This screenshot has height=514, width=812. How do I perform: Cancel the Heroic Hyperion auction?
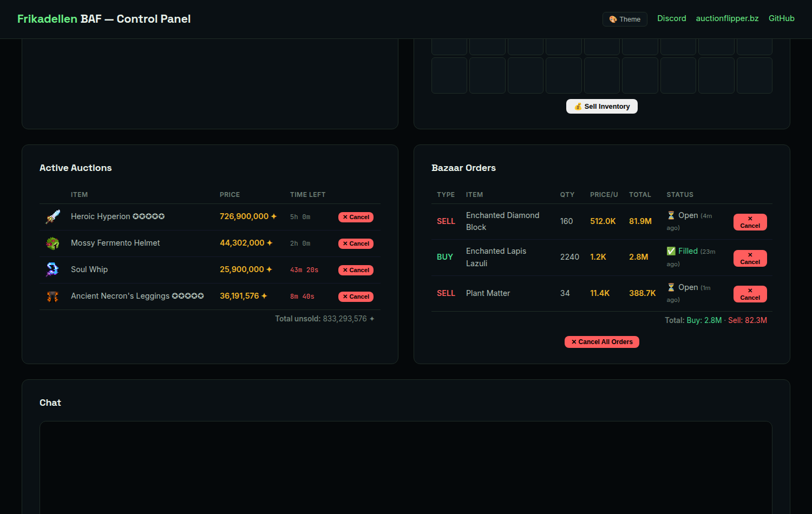pyautogui.click(x=356, y=217)
